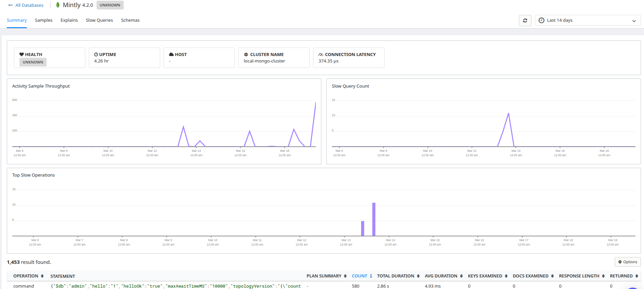Click the back arrow beside All Databases
Viewport: 644px width, 289px height.
click(x=11, y=5)
